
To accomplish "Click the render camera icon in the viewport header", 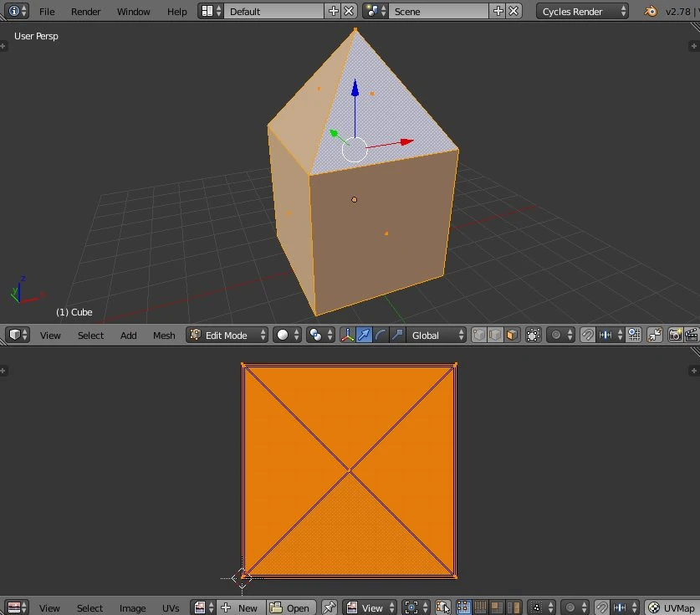I will (674, 335).
